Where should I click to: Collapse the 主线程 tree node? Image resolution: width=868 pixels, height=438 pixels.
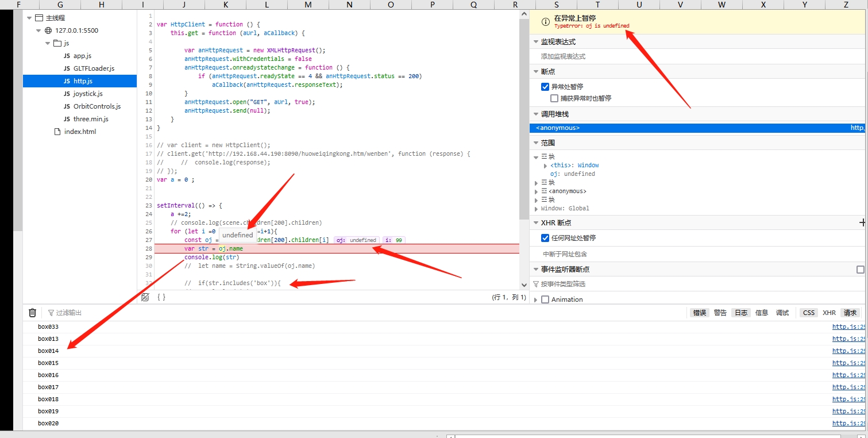[x=29, y=18]
